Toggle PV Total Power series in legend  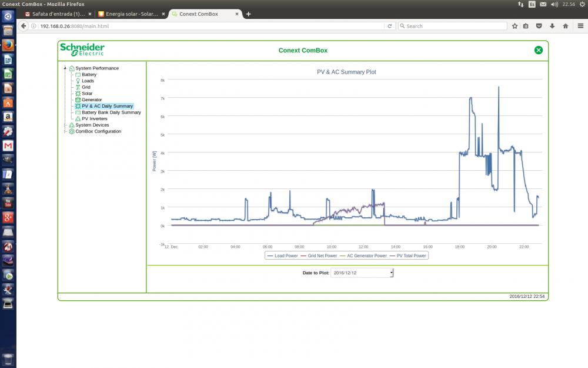(x=408, y=256)
